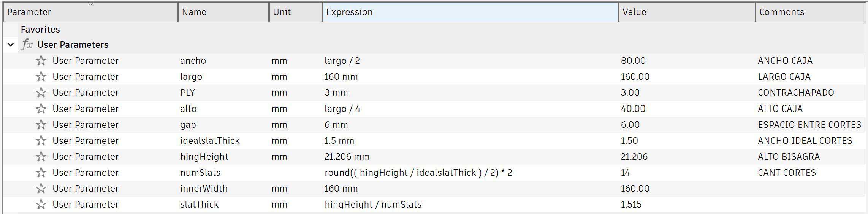The image size is (868, 214).
Task: Click favorite star on idealslatThick row
Action: [x=41, y=141]
